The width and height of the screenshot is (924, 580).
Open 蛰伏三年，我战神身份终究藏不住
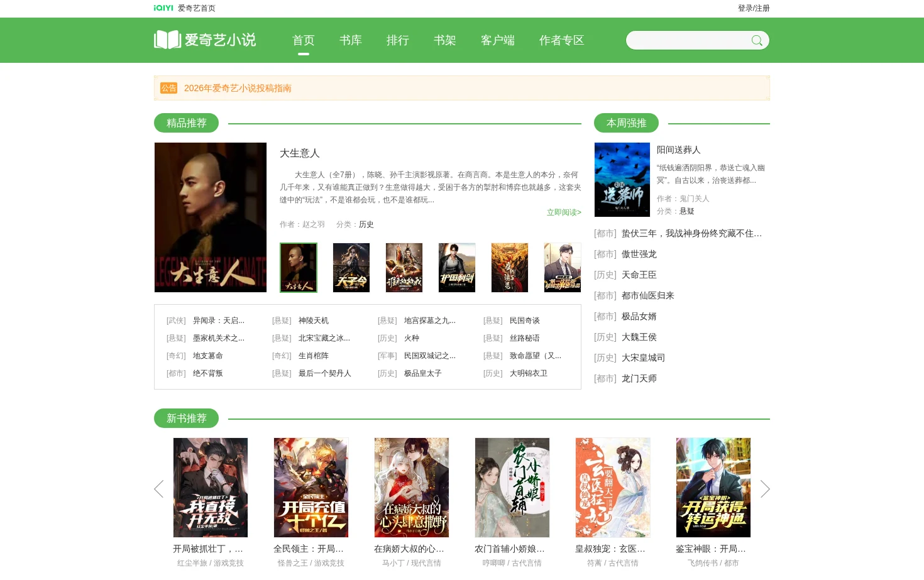point(691,233)
